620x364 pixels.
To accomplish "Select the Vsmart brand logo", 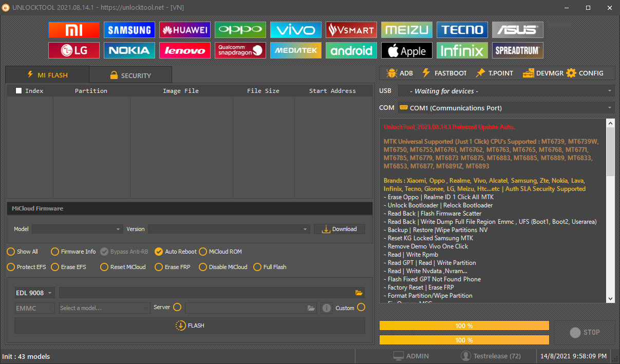I will click(x=351, y=30).
